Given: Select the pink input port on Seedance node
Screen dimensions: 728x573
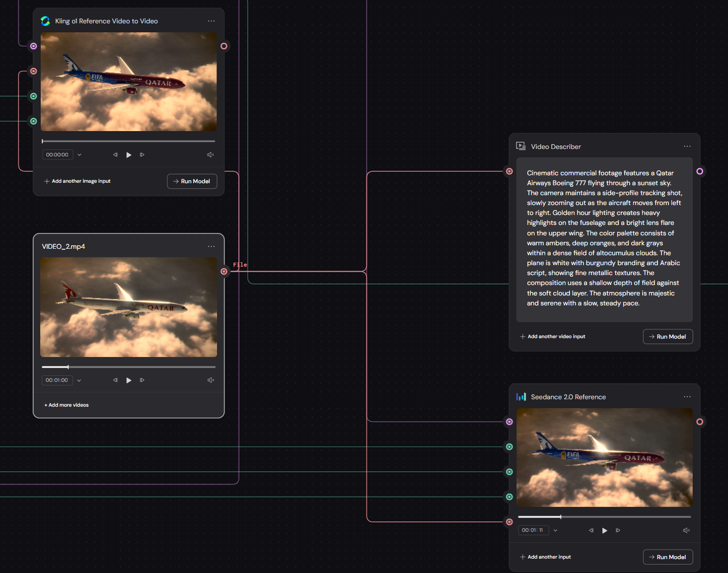Looking at the screenshot, I should pyautogui.click(x=510, y=522).
